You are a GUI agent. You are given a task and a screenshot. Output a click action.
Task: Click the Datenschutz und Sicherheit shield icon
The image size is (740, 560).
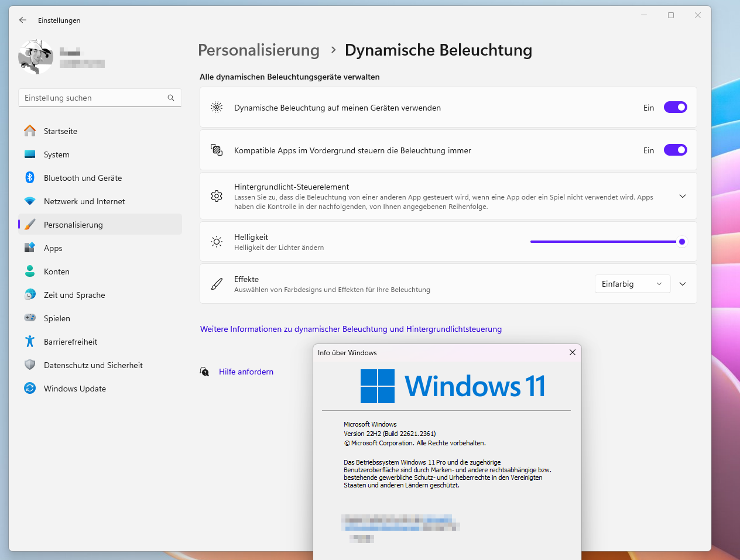click(30, 365)
